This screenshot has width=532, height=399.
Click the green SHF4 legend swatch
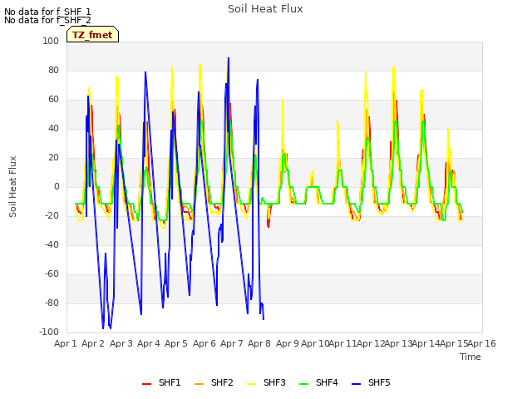coord(303,384)
